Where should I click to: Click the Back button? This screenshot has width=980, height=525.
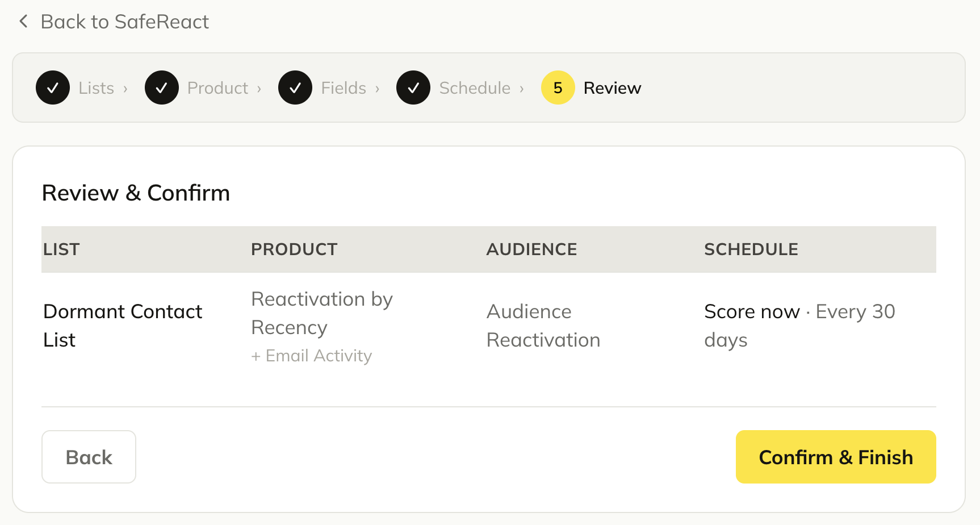pos(89,457)
